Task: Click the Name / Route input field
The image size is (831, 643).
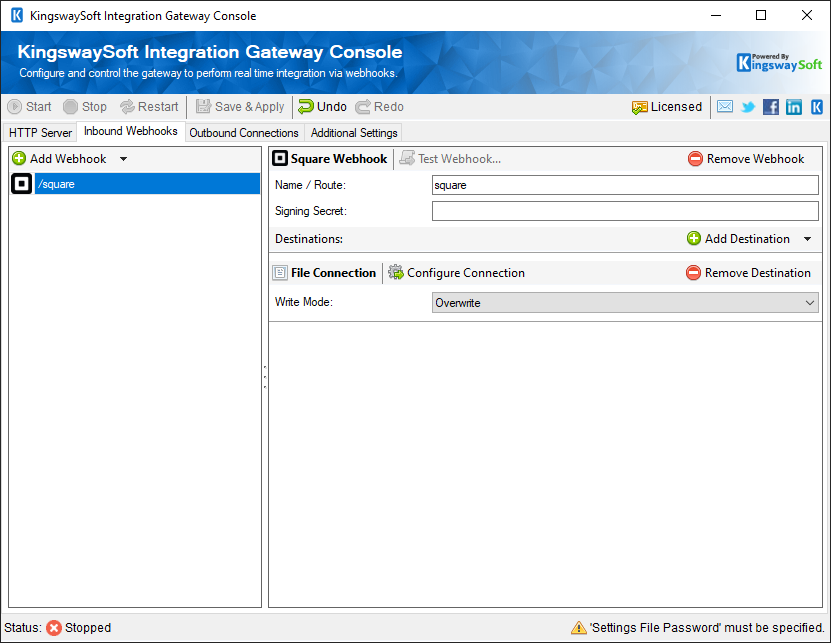Action: point(625,185)
